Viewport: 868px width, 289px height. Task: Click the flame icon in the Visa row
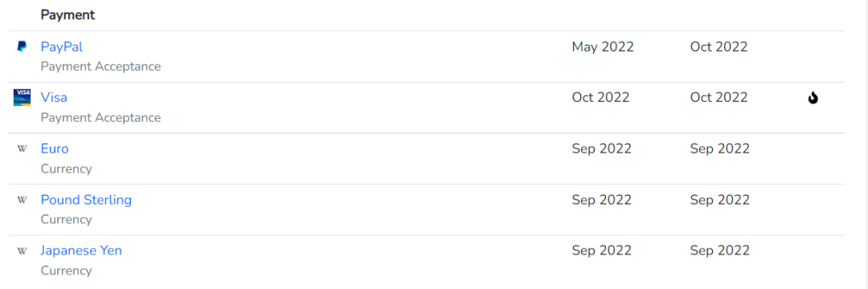[813, 99]
